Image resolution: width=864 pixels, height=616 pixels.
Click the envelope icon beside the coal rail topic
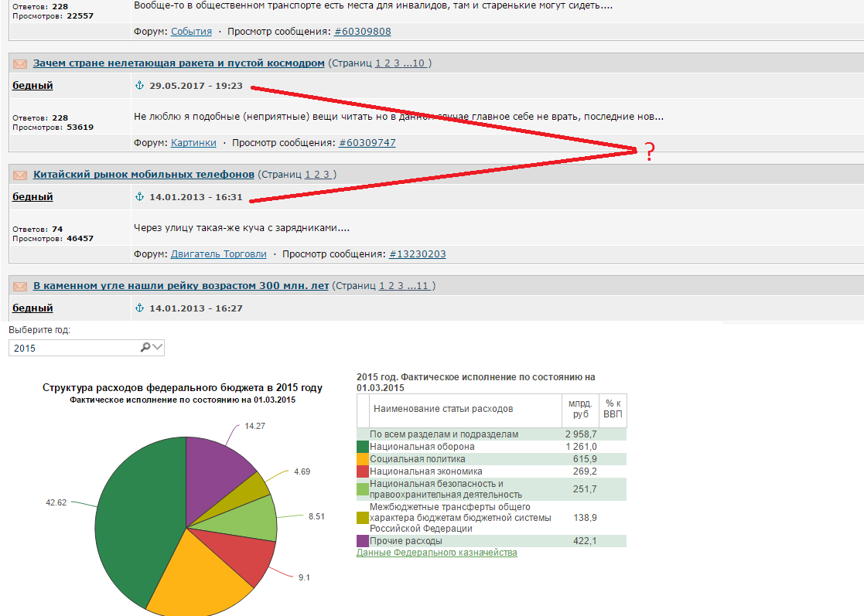click(20, 286)
